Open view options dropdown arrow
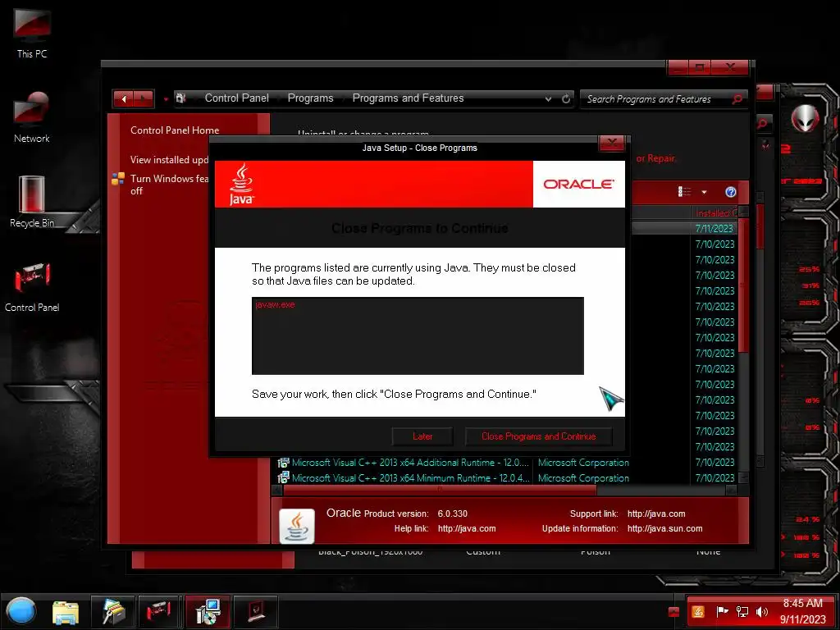 [704, 192]
